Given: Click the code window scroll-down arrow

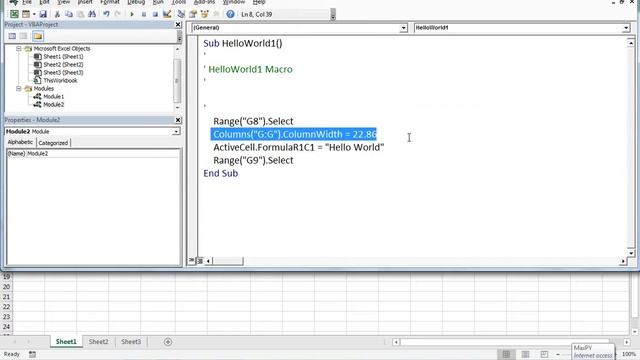Looking at the screenshot, I should (631, 253).
